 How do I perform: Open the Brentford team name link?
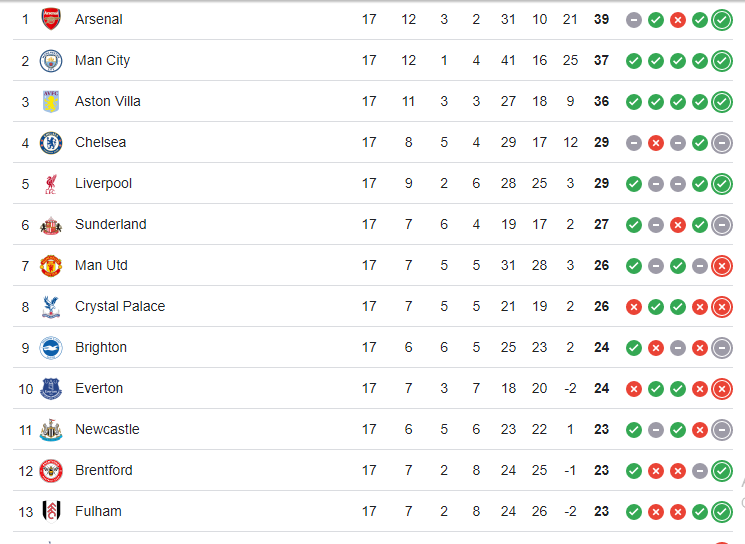pyautogui.click(x=103, y=470)
